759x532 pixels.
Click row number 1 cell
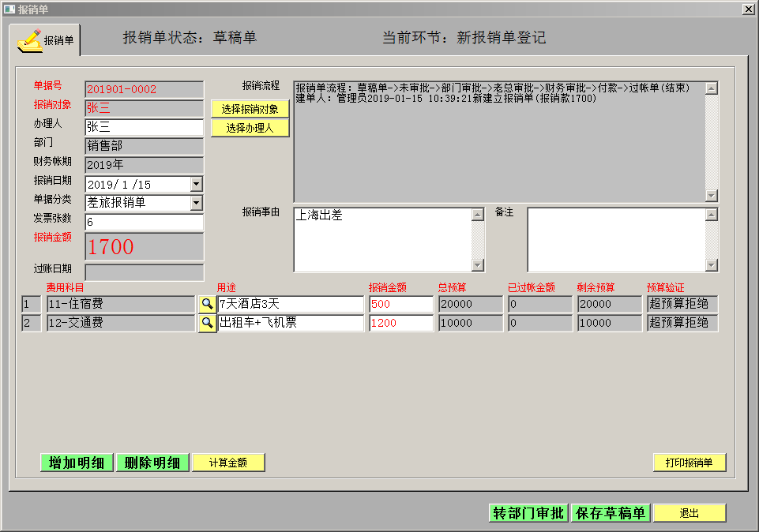[32, 304]
